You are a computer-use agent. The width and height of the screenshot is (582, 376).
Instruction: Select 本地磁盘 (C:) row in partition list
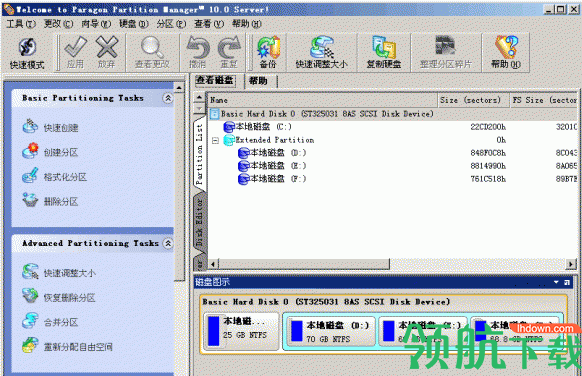[393, 127]
